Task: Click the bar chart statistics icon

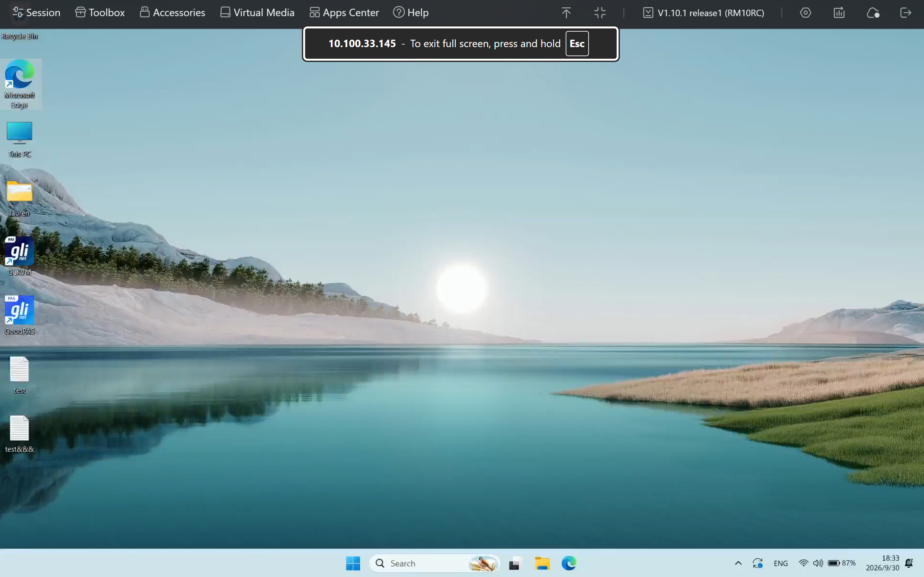Action: (x=839, y=13)
